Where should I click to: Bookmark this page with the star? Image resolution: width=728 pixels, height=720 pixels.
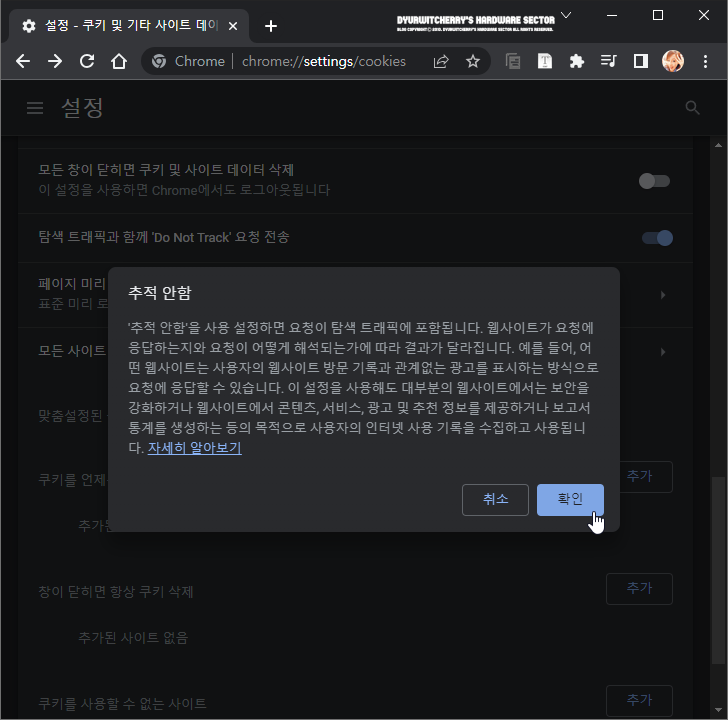point(473,61)
